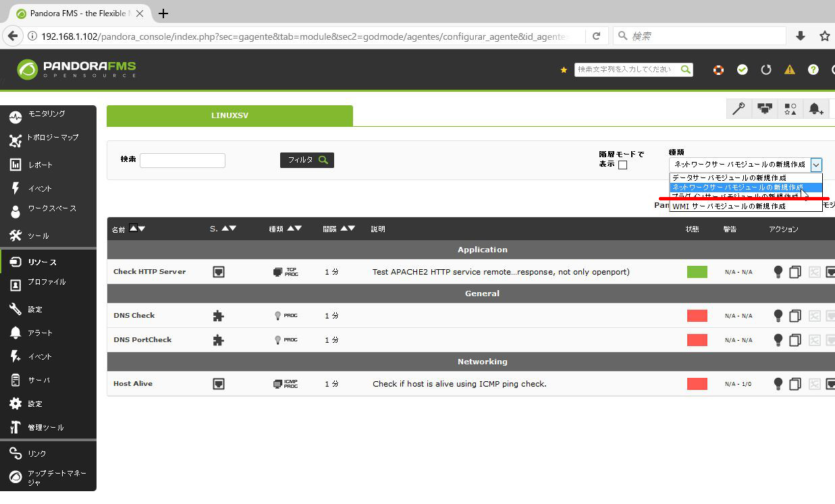Toggle the 階層モードで表示 checkbox
The height and width of the screenshot is (504, 835).
(622, 165)
